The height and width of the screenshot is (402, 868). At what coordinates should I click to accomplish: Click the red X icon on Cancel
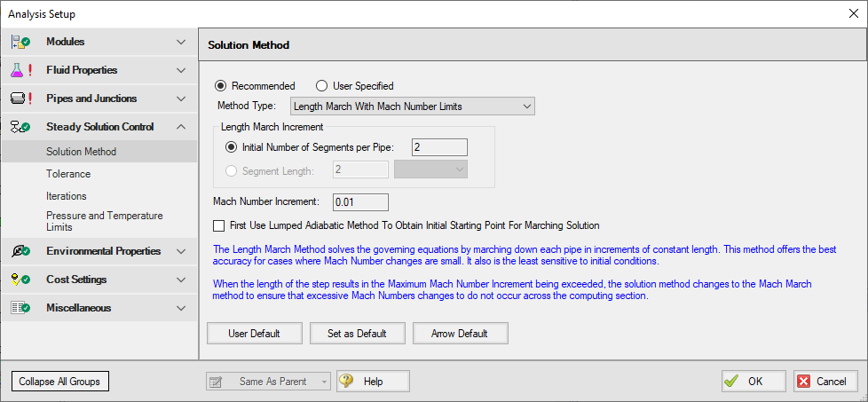pyautogui.click(x=804, y=381)
